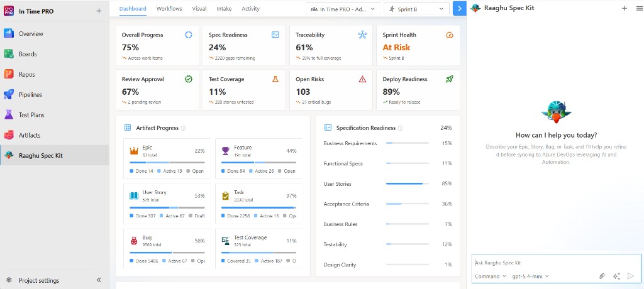Image resolution: width=644 pixels, height=289 pixels.
Task: Switch to the Workflows tab
Action: (169, 9)
